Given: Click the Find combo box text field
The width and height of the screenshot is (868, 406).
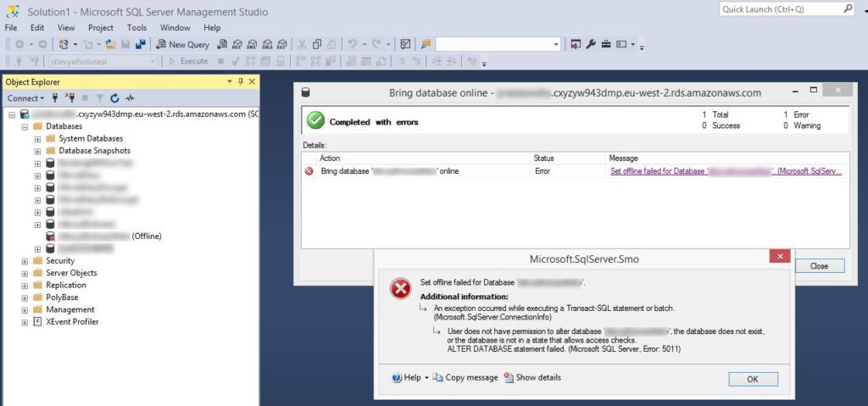Looking at the screenshot, I should coord(494,44).
